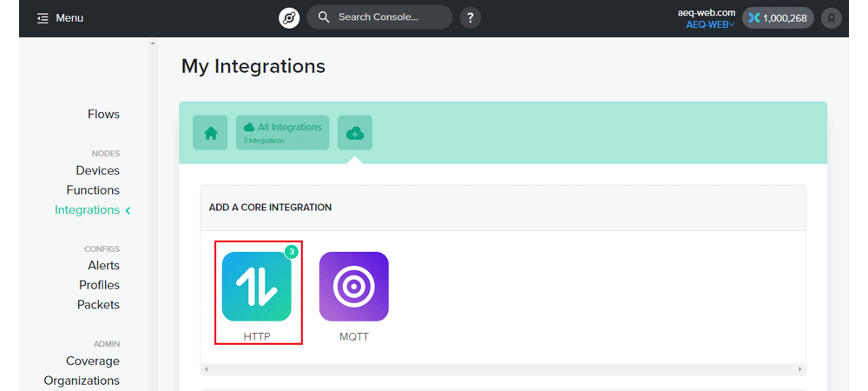Go to Flows in sidebar
The width and height of the screenshot is (868, 391).
103,114
